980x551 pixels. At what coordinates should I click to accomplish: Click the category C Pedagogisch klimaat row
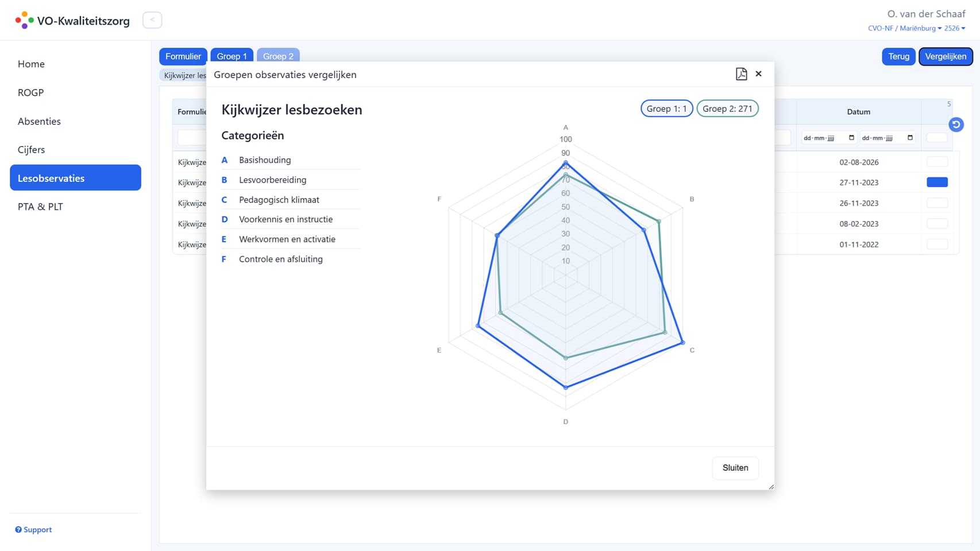[x=291, y=200]
